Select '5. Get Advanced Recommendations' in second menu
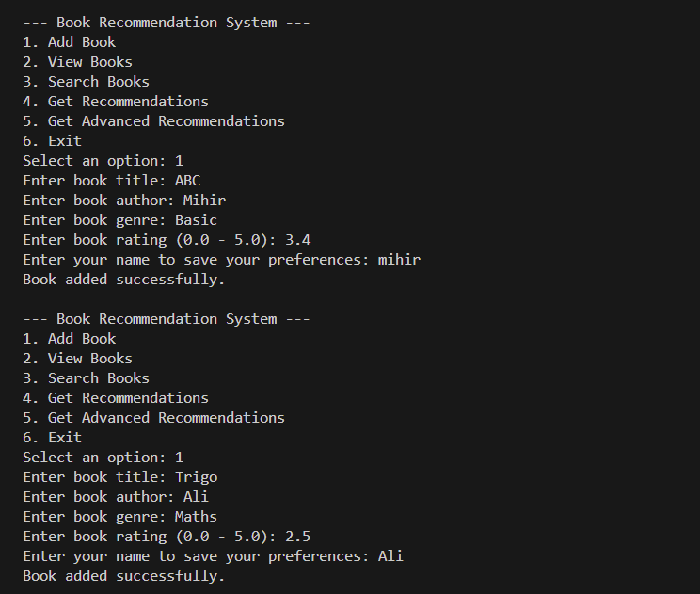This screenshot has height=594, width=700. (153, 418)
